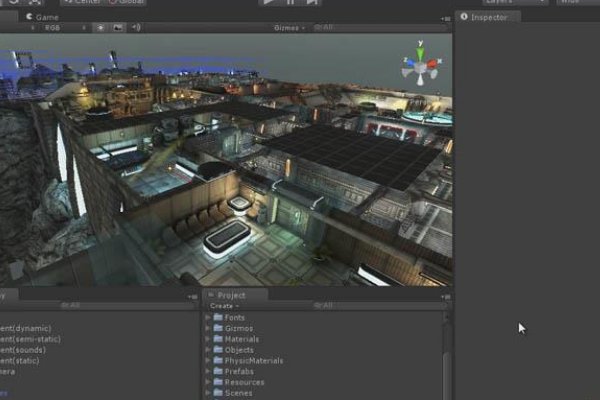
Task: Toggle the Global handle rotation button
Action: point(126,2)
